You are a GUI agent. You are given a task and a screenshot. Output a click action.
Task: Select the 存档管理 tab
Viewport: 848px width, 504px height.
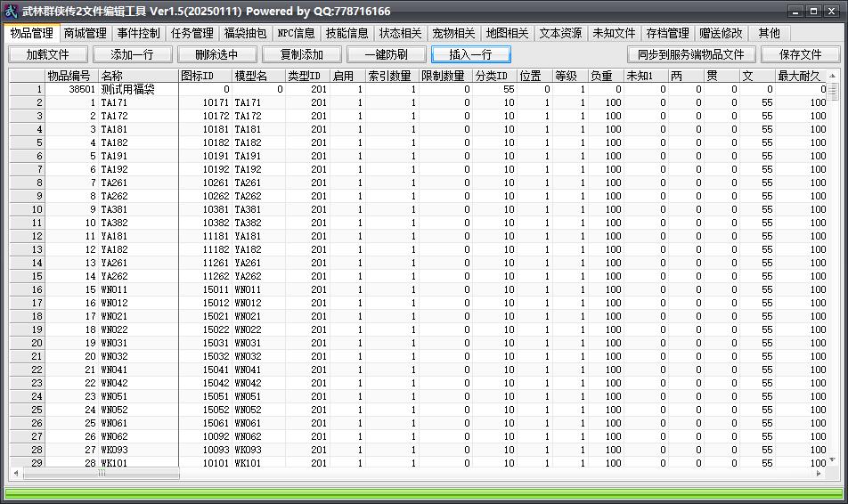(x=667, y=34)
